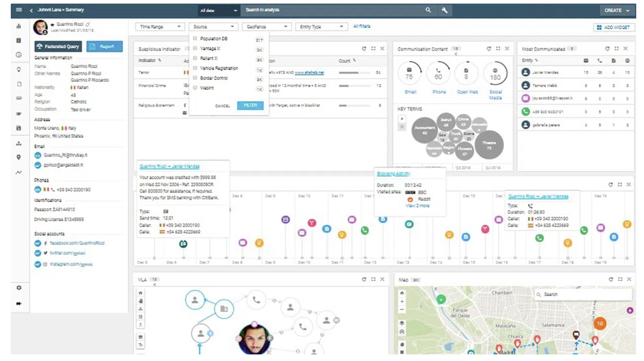Viewport: 644px width, 361px height.
Task: Apply sources with the FILTER button
Action: [250, 106]
